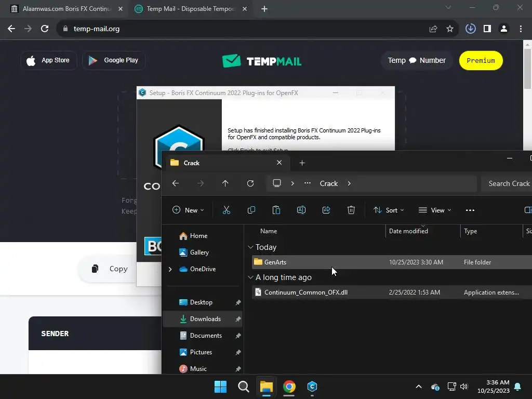Refresh the Crack folder view
This screenshot has height=399, width=532.
250,183
